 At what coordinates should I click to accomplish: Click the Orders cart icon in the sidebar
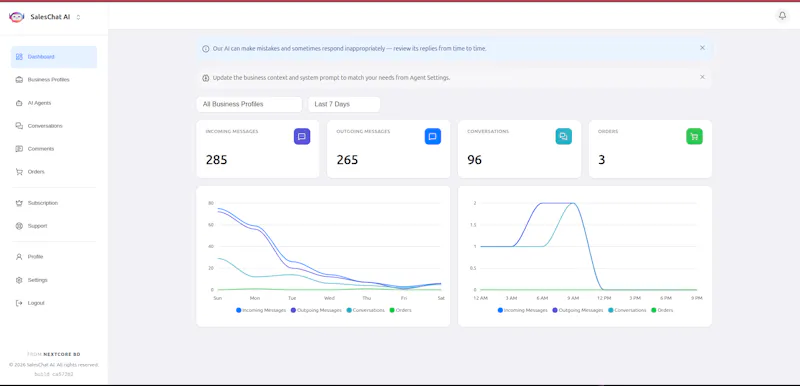click(x=19, y=172)
